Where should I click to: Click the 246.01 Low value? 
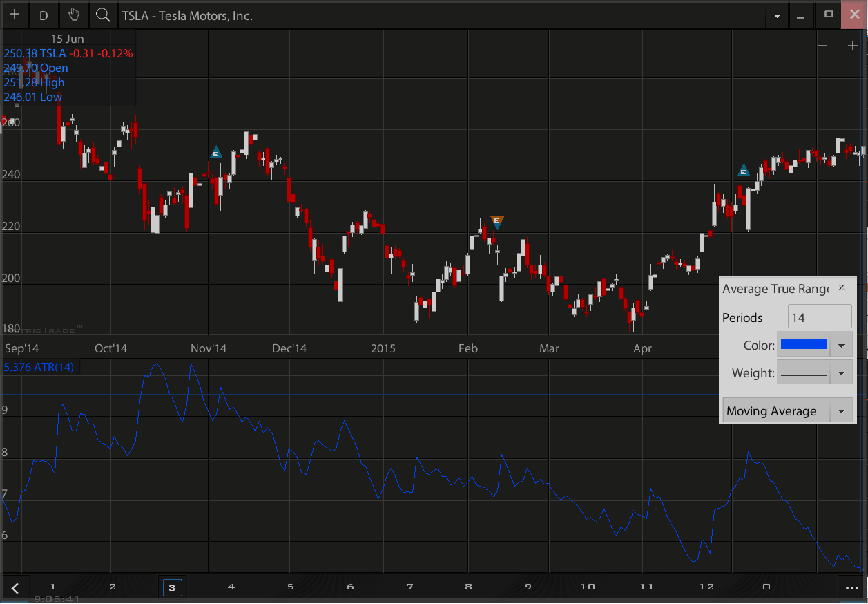pos(32,97)
